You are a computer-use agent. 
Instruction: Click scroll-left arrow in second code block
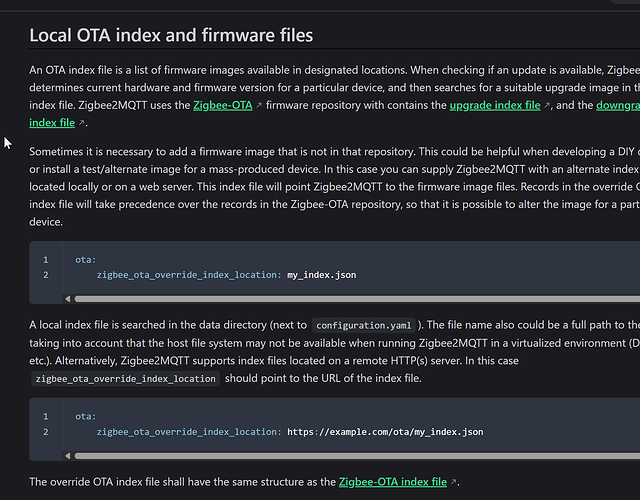[68, 456]
